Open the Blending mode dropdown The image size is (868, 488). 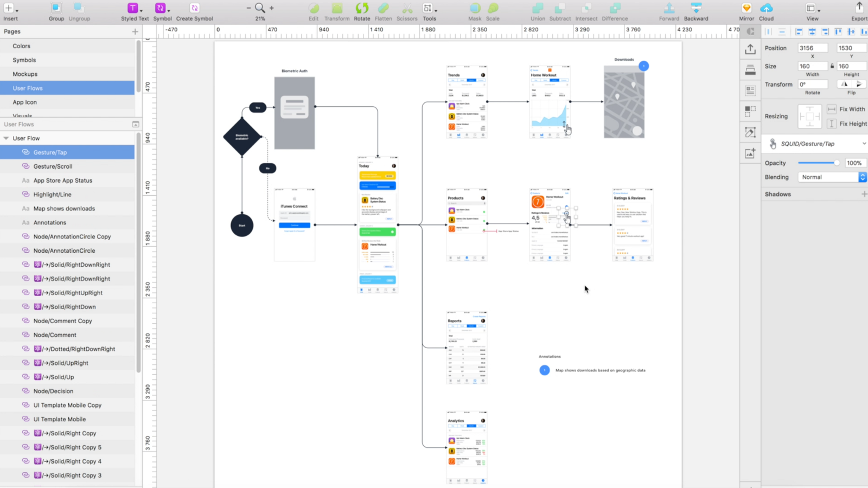point(862,177)
